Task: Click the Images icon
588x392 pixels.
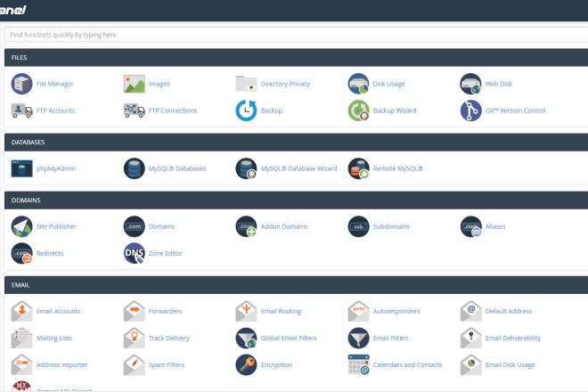Action: pos(135,84)
